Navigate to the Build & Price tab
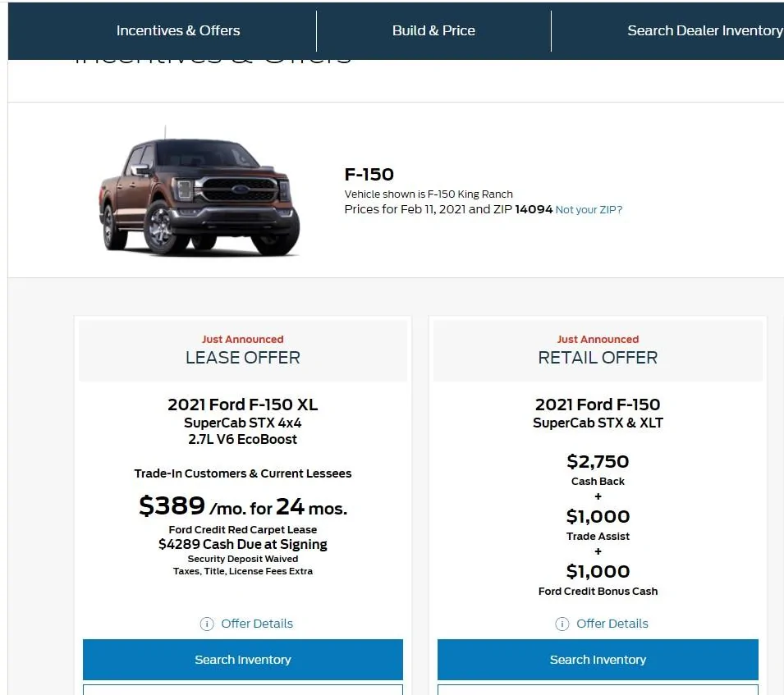This screenshot has height=695, width=784. [x=433, y=30]
